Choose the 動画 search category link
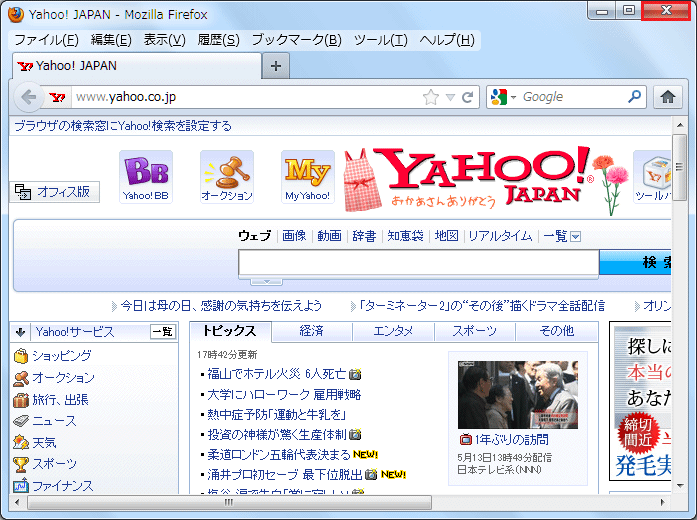 (329, 236)
